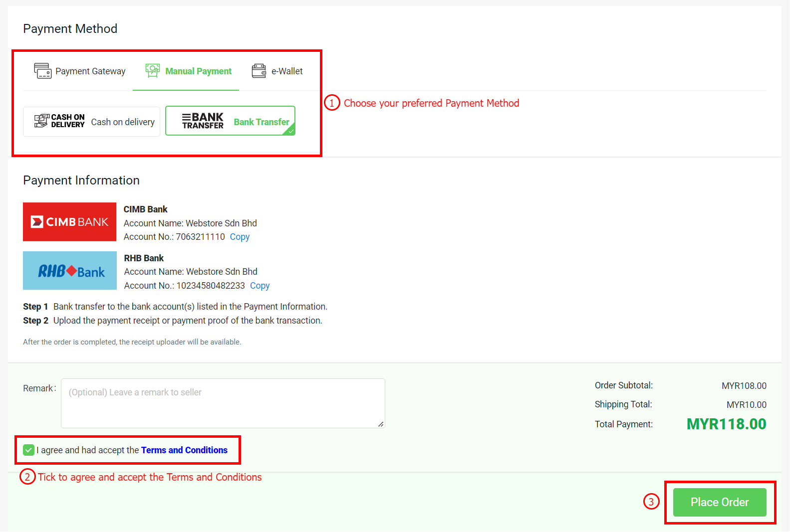
Task: Untick the Terms and Conditions agreement checkbox
Action: click(28, 450)
